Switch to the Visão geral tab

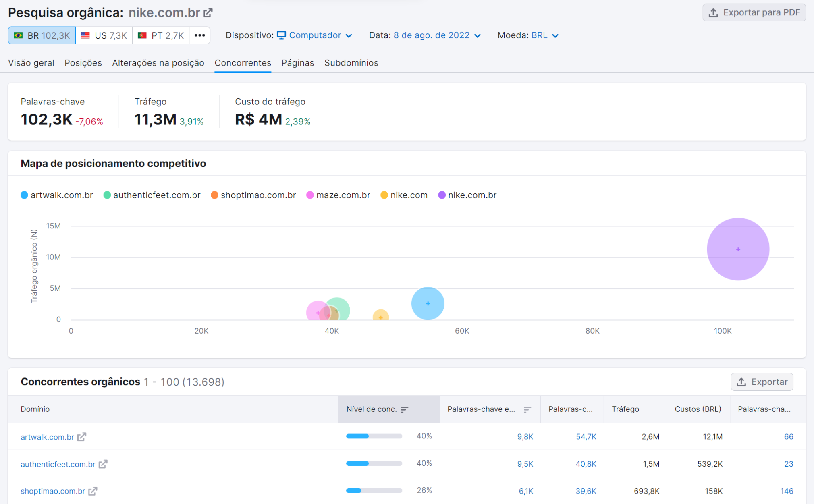[x=31, y=63]
